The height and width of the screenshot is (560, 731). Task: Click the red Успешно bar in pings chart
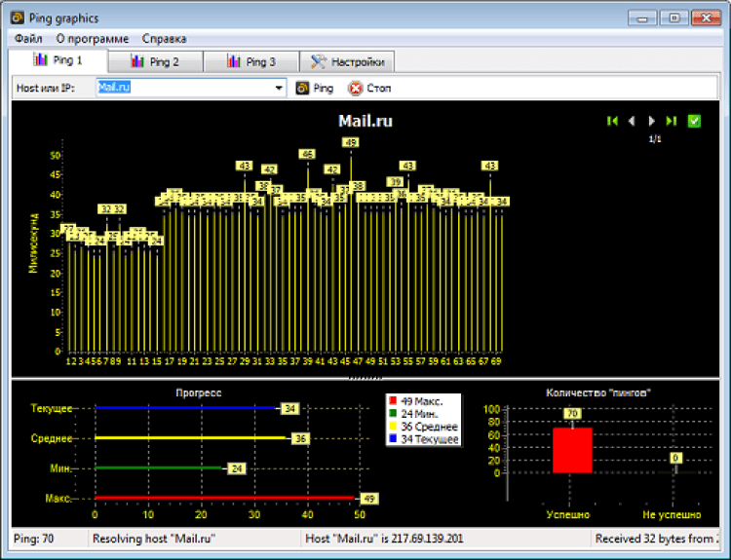(572, 450)
